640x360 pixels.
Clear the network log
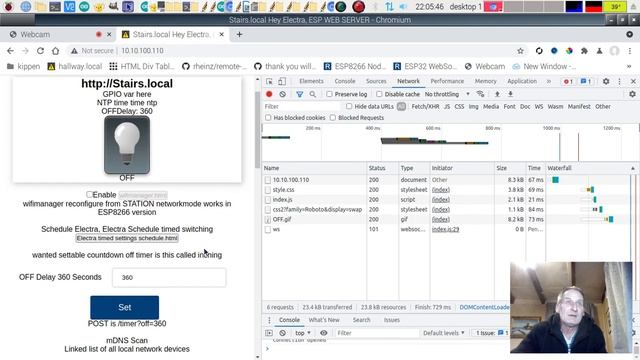click(282, 94)
